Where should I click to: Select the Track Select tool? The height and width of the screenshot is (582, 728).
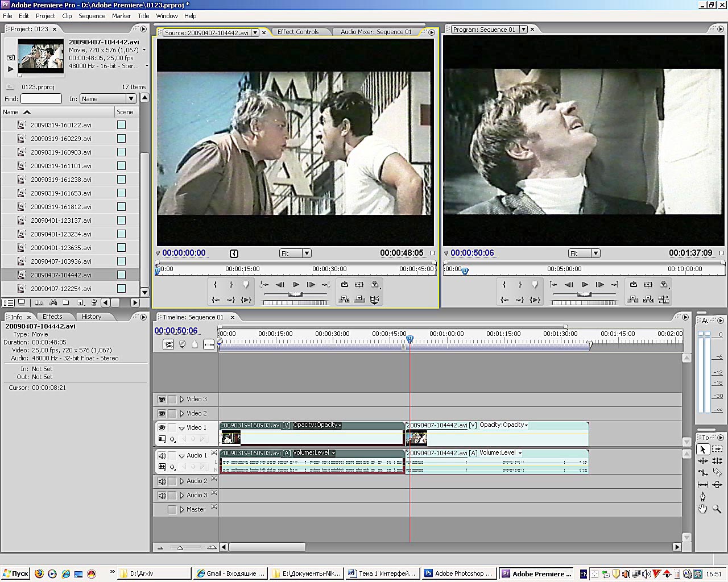point(717,449)
